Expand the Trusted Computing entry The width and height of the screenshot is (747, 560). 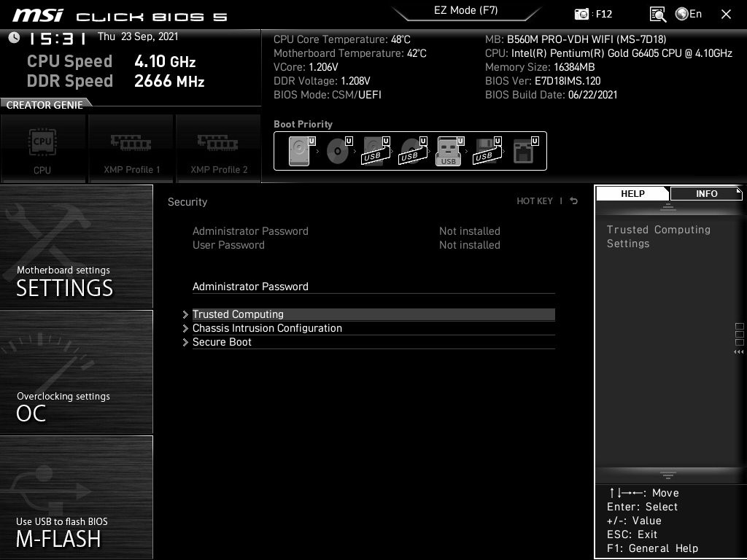pyautogui.click(x=238, y=314)
